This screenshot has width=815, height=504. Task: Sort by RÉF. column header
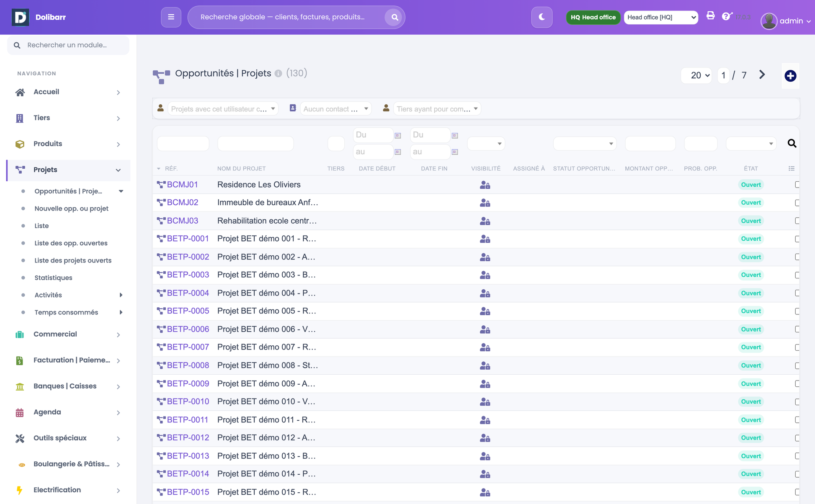click(x=171, y=169)
